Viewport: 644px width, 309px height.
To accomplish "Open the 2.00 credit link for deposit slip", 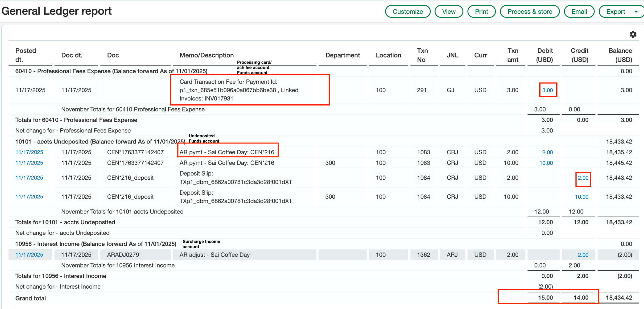I will pyautogui.click(x=583, y=178).
